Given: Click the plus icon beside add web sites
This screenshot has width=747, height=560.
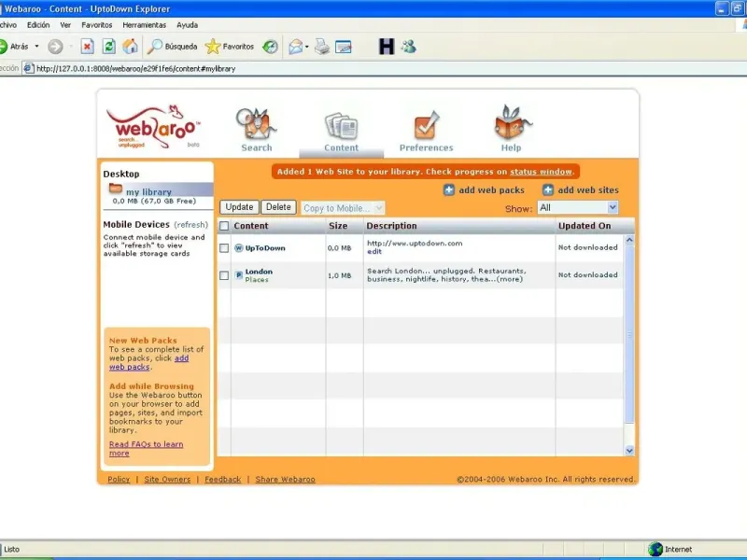Looking at the screenshot, I should click(548, 190).
